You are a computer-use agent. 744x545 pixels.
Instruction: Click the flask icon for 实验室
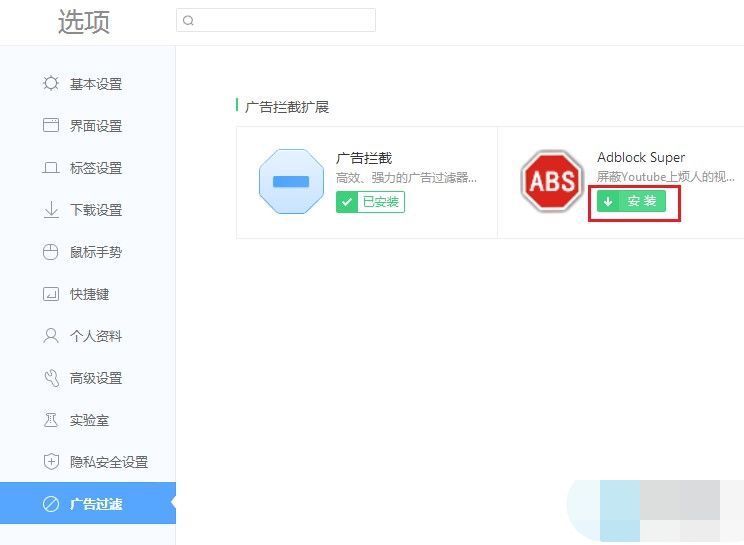click(51, 420)
